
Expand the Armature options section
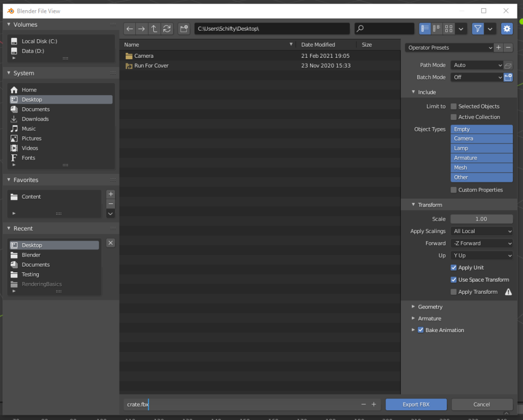(429, 319)
